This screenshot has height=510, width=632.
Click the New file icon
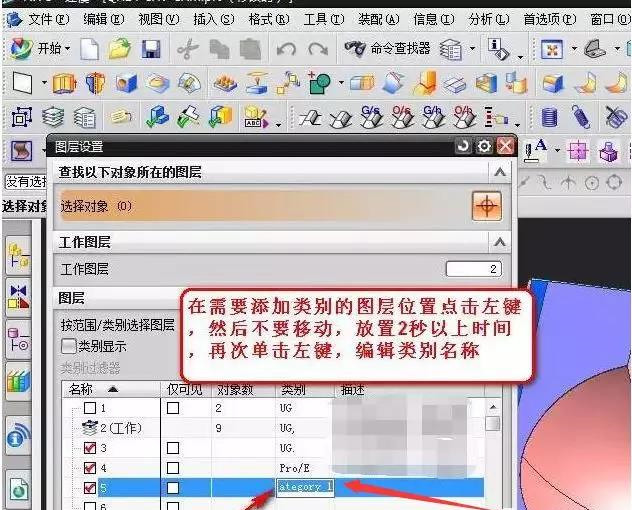click(x=90, y=48)
